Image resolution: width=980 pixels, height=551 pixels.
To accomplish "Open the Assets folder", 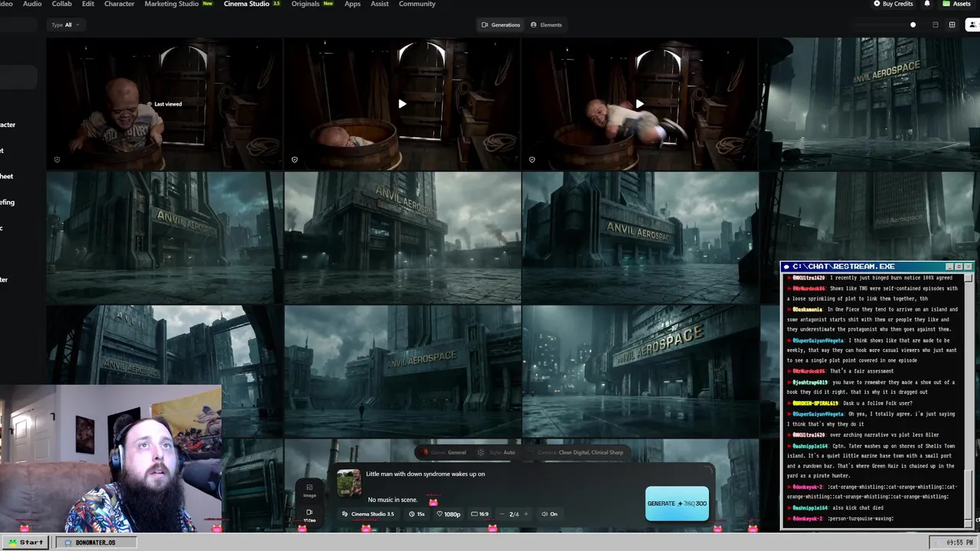I will pyautogui.click(x=957, y=4).
